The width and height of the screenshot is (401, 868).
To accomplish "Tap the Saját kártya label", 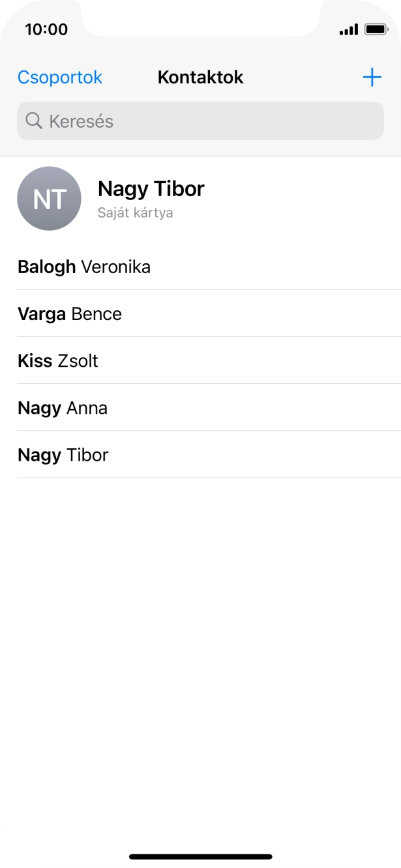I will tap(135, 213).
